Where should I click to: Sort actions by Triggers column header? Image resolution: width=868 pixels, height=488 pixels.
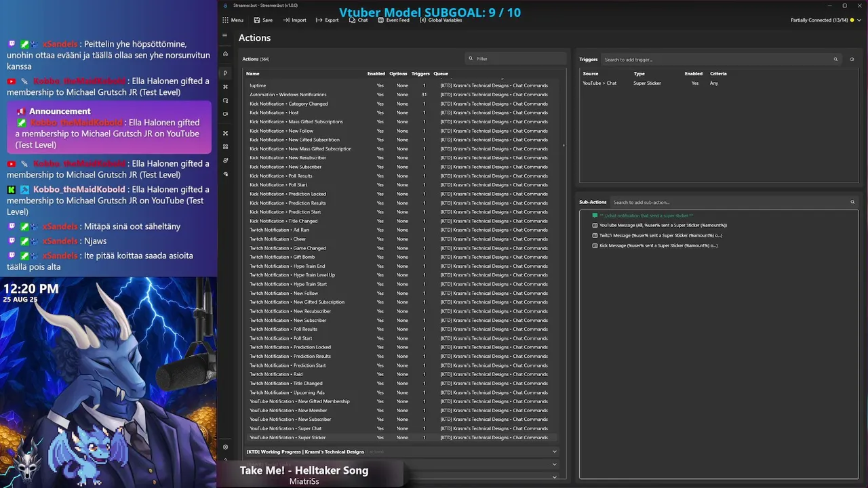pyautogui.click(x=420, y=74)
